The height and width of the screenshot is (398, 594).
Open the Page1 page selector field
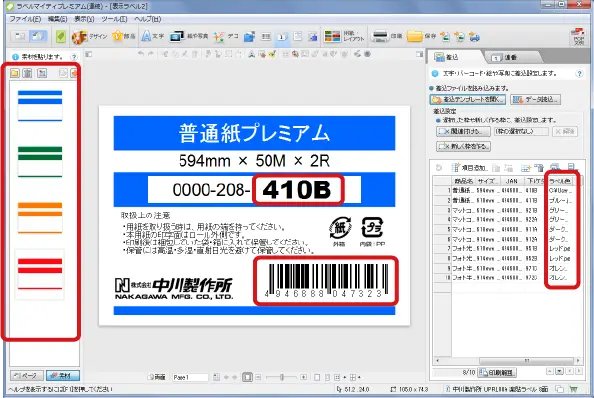(x=190, y=377)
